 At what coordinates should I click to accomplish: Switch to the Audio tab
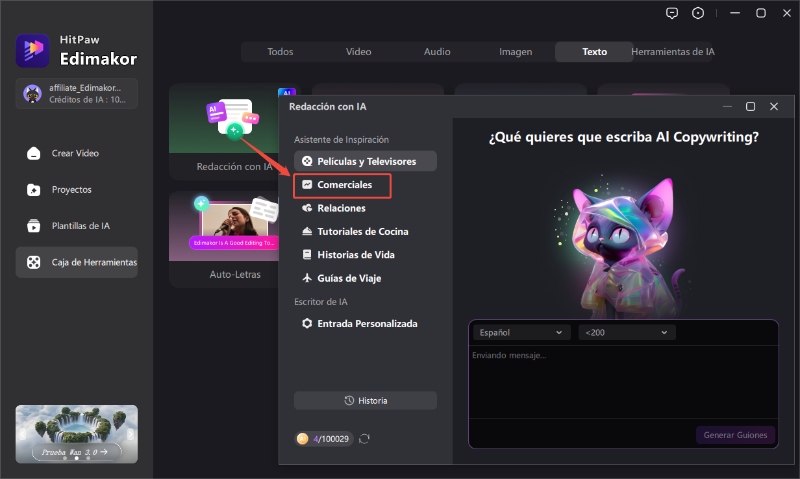click(x=437, y=52)
